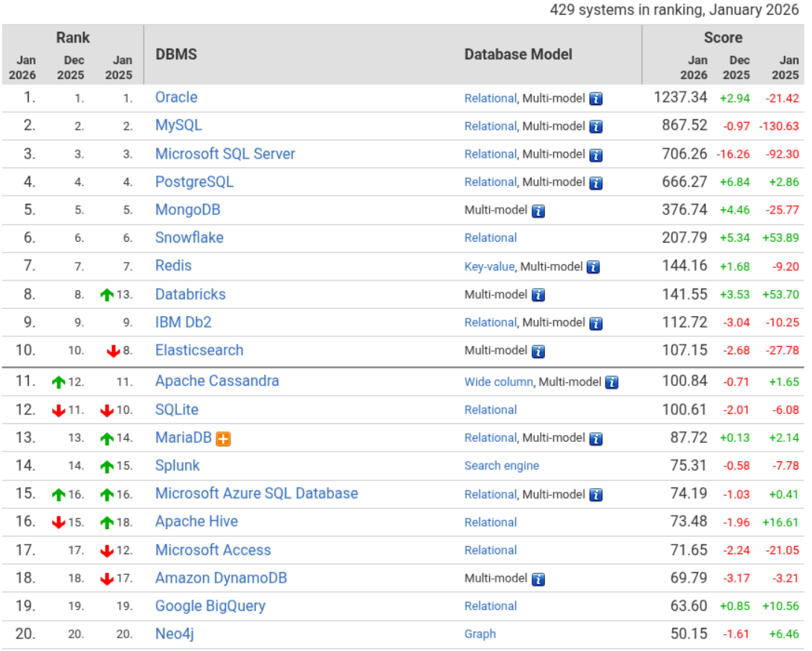812x651 pixels.
Task: Click Key-value model link in Redis row
Action: 489,267
